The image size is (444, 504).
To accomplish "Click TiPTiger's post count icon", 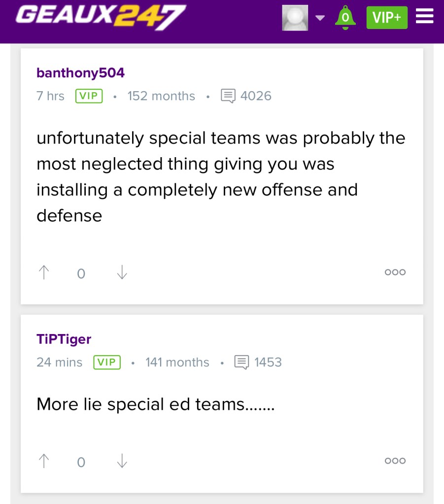I will point(242,362).
